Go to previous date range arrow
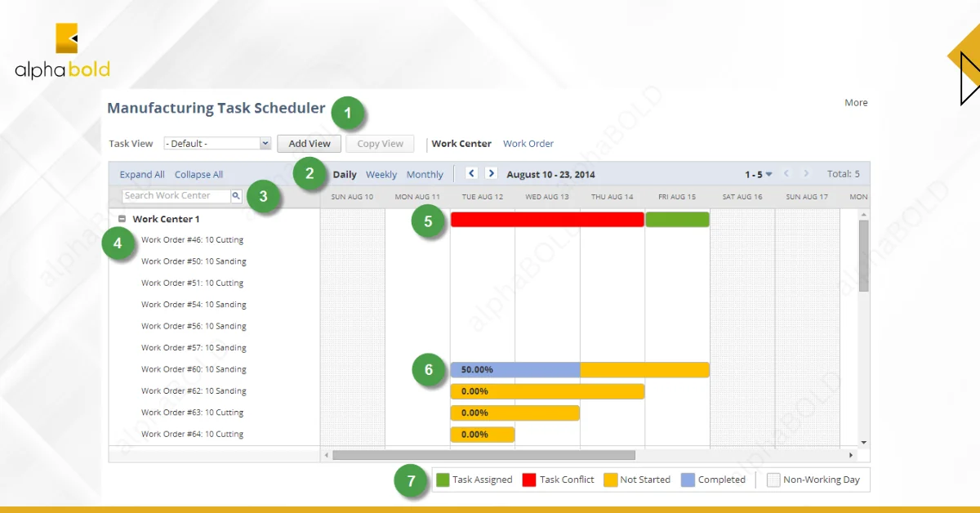 click(x=471, y=173)
